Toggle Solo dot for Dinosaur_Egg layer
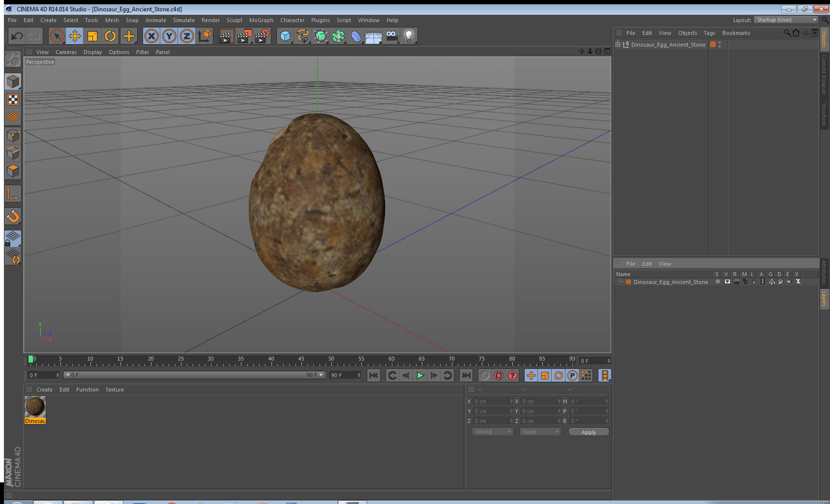The height and width of the screenshot is (504, 830). tap(718, 282)
